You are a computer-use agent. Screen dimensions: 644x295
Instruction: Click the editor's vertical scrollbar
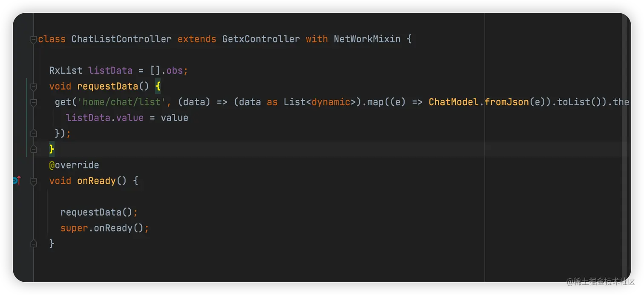[624, 147]
